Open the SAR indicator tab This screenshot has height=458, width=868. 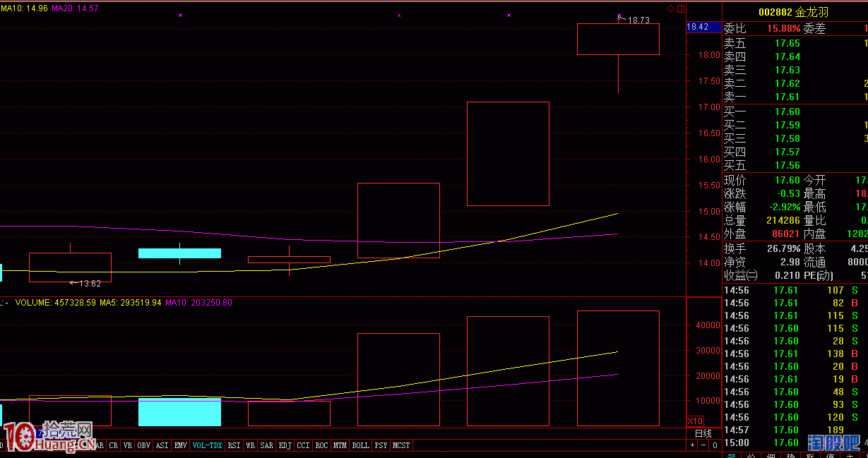pyautogui.click(x=267, y=446)
